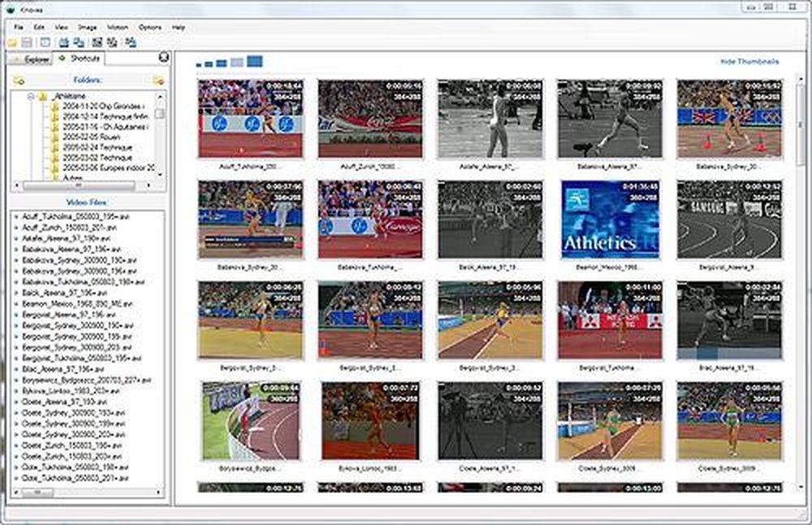The width and height of the screenshot is (812, 525).
Task: Open the Cloete_Ateena grayscale cameraman thumbnail
Action: point(490,421)
